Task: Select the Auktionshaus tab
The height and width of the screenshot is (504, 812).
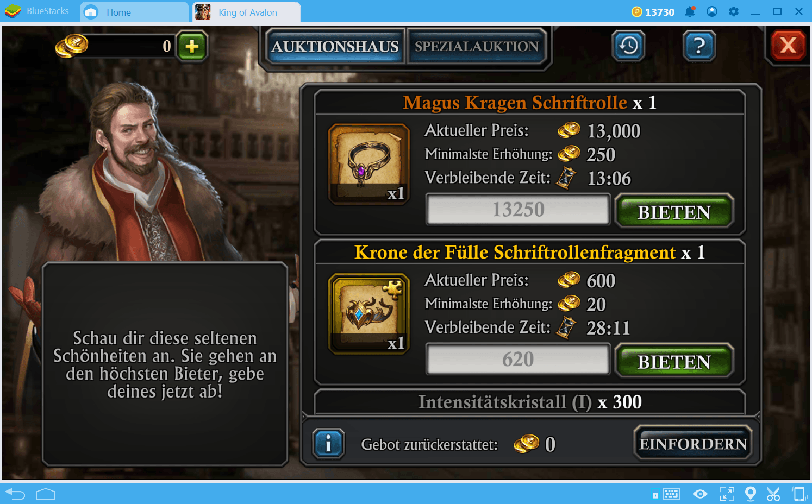Action: tap(335, 47)
